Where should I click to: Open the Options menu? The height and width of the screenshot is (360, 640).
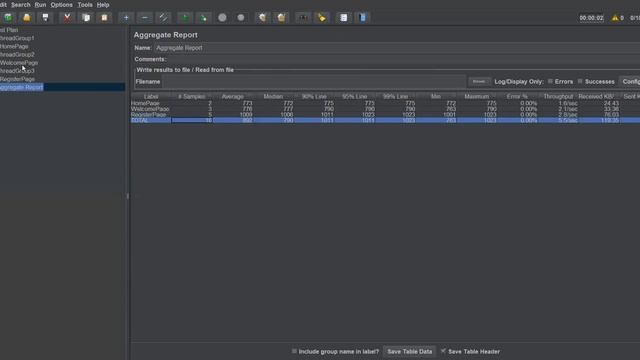tap(61, 5)
